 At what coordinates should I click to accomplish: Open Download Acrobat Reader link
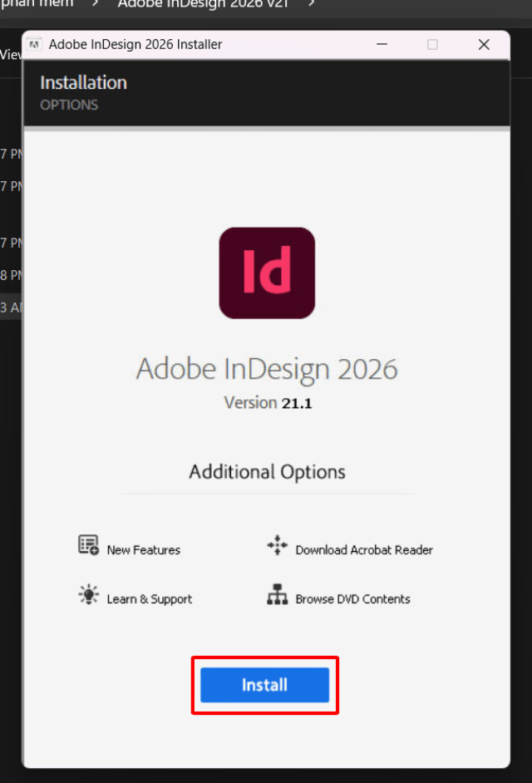pos(364,549)
